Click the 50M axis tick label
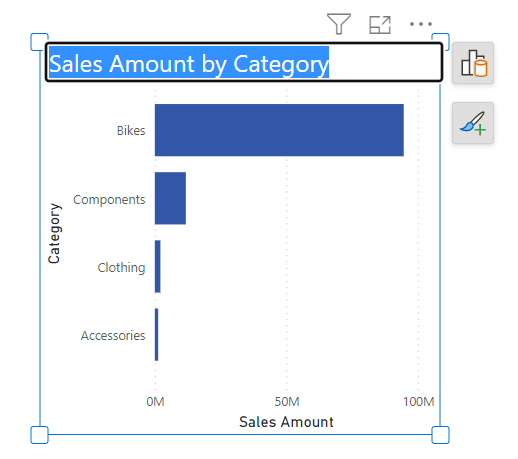The image size is (518, 459). 287,402
